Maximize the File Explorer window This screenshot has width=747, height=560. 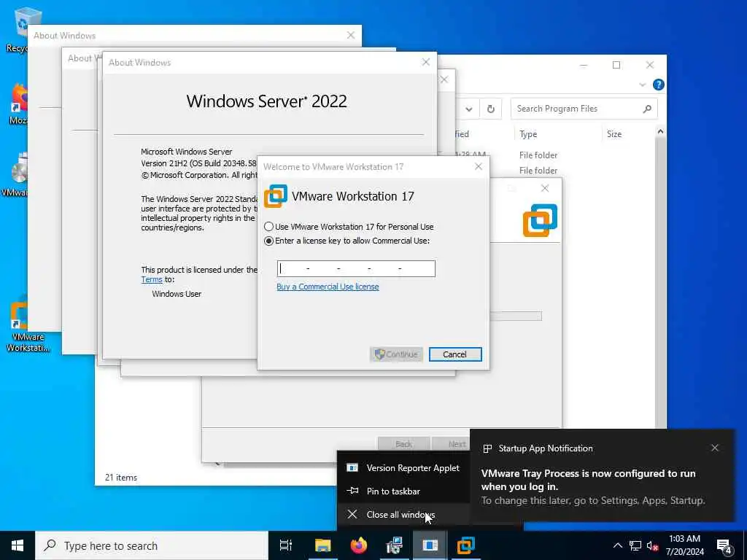616,65
